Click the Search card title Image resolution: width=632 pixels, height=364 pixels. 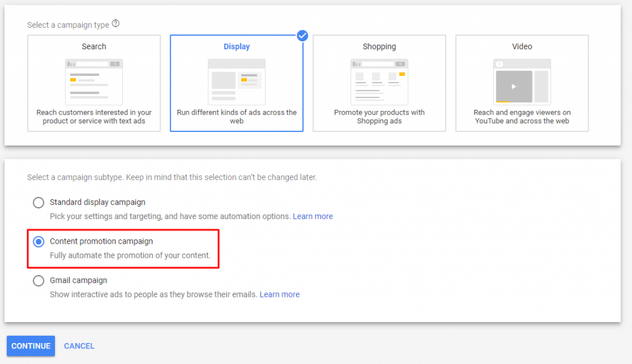click(94, 47)
